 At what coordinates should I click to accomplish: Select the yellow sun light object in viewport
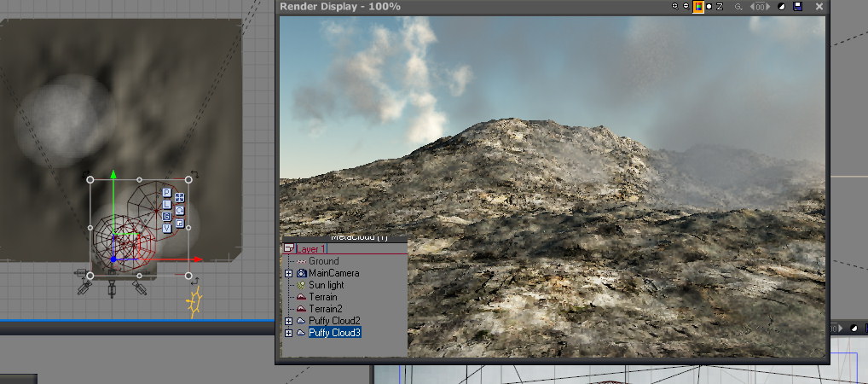tap(194, 303)
